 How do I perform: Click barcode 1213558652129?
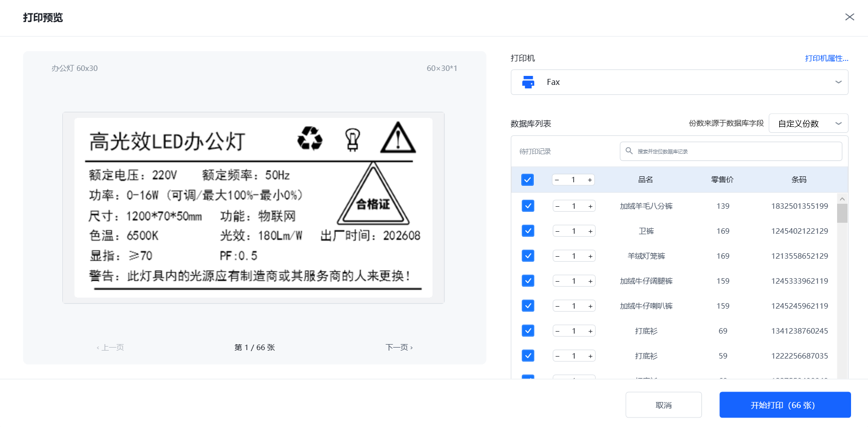coord(800,256)
